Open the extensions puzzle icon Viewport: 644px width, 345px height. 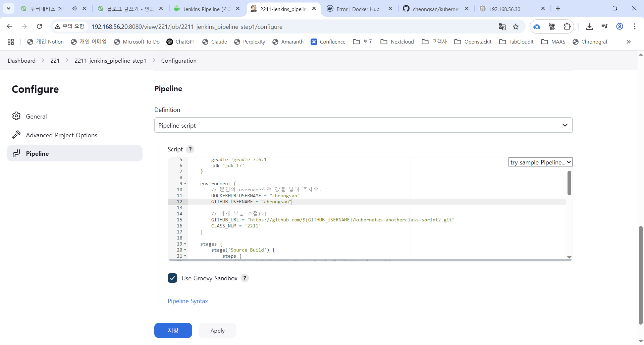coord(567,26)
